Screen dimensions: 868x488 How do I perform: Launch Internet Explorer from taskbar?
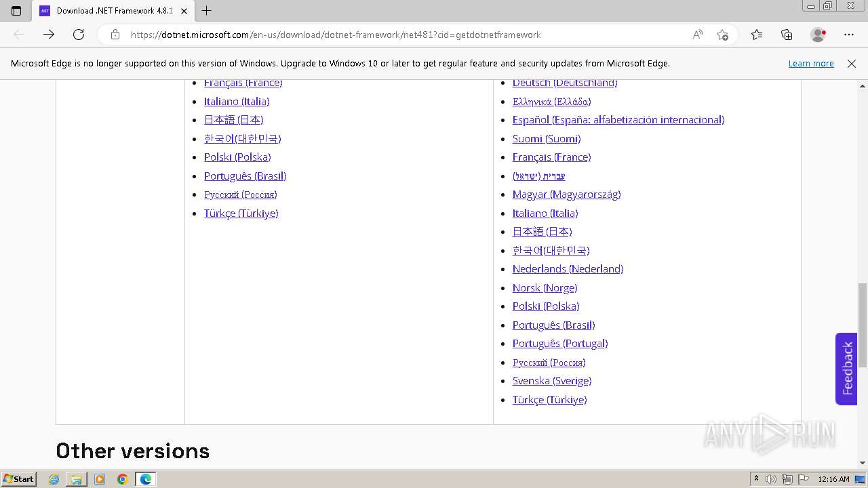point(54,479)
